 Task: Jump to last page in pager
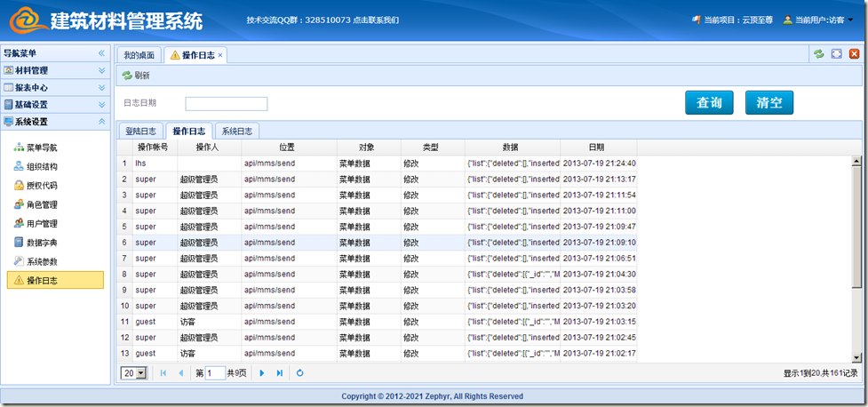click(x=280, y=373)
